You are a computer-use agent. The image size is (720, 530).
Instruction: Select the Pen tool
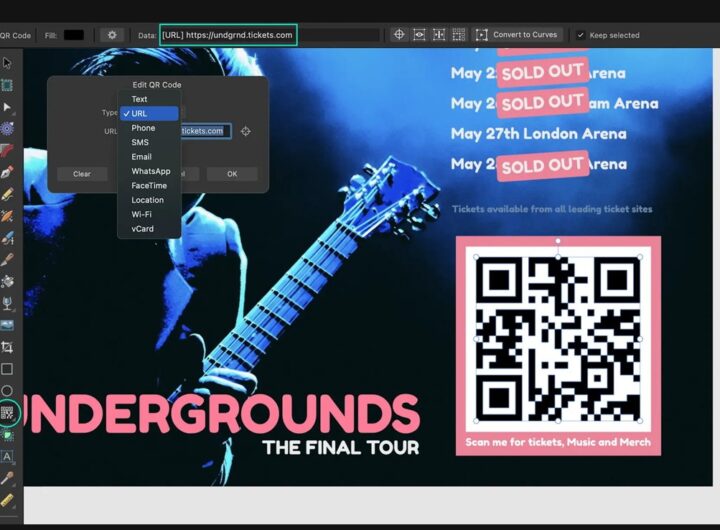7,172
